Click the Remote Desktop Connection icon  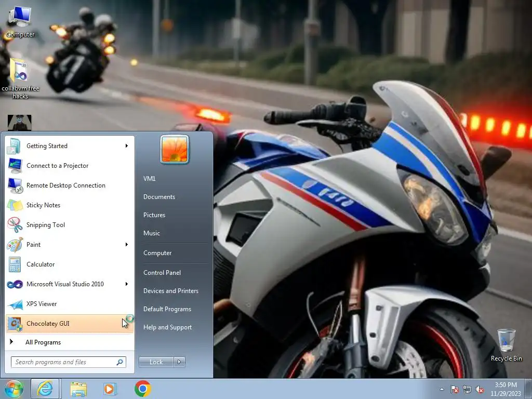click(x=15, y=185)
